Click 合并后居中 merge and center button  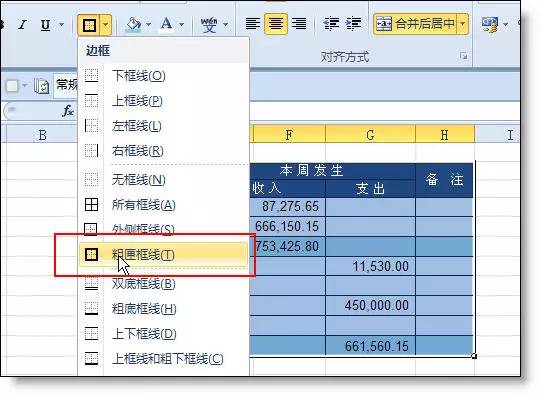pyautogui.click(x=415, y=24)
